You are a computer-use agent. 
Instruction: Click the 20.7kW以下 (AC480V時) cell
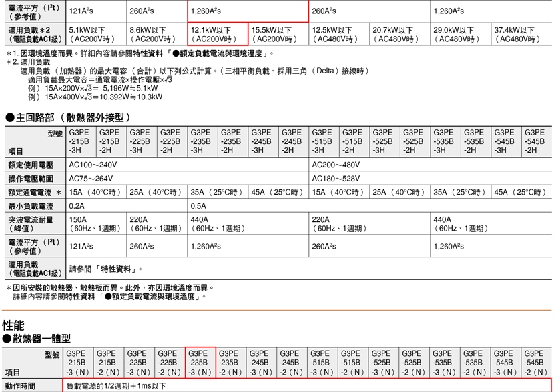point(400,34)
